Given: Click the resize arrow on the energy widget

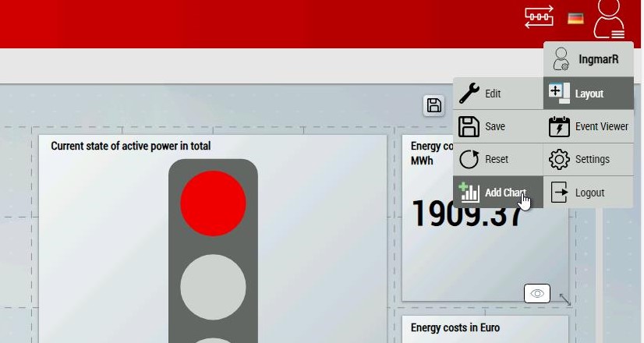Looking at the screenshot, I should (x=564, y=299).
